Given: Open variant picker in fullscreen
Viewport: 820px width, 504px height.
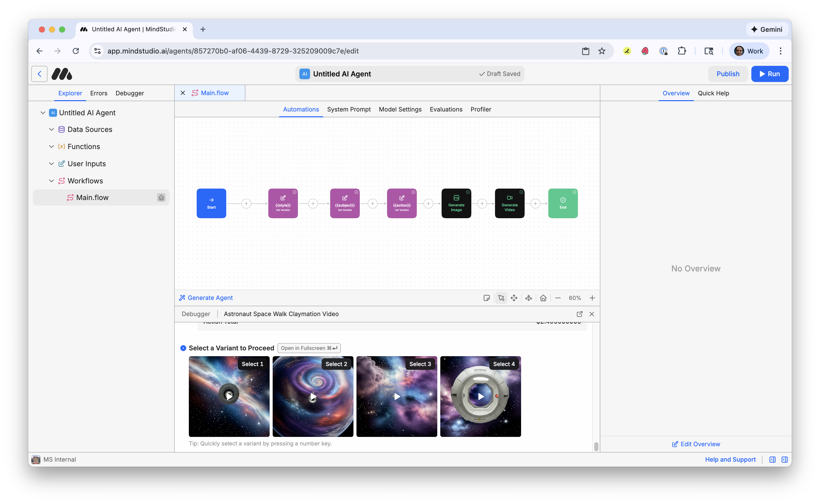Looking at the screenshot, I should (309, 348).
